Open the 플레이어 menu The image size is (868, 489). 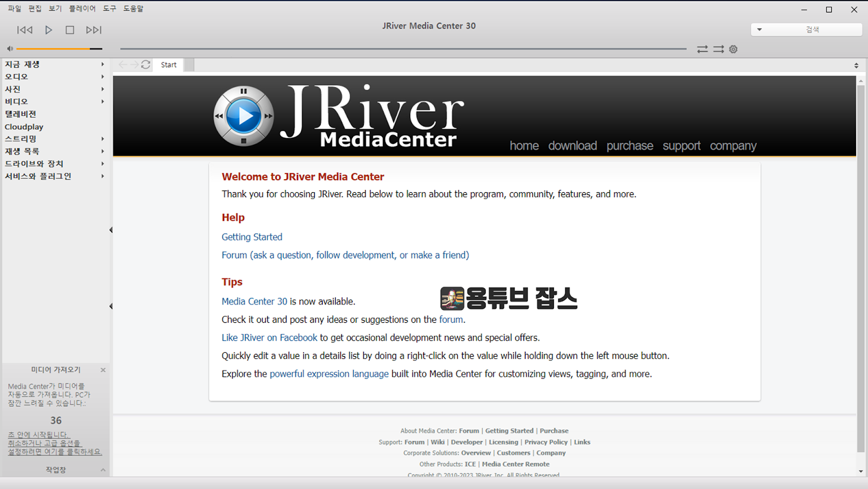[x=82, y=9]
